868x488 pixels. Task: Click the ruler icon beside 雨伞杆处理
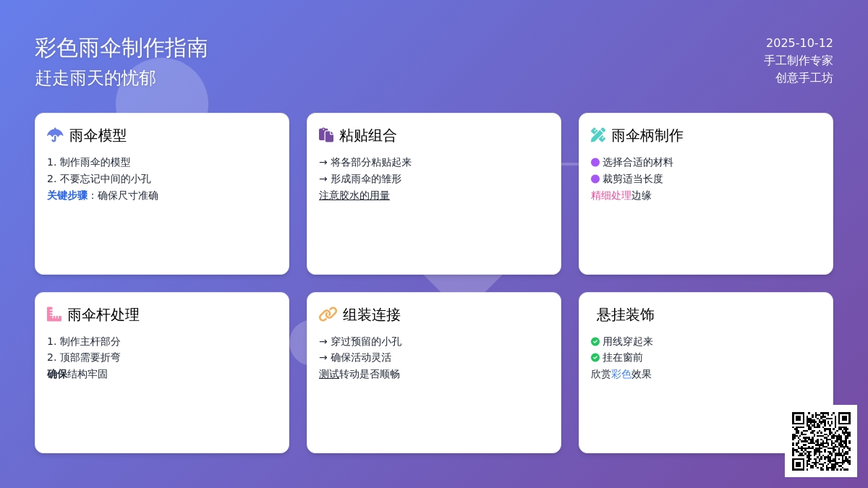pyautogui.click(x=54, y=314)
